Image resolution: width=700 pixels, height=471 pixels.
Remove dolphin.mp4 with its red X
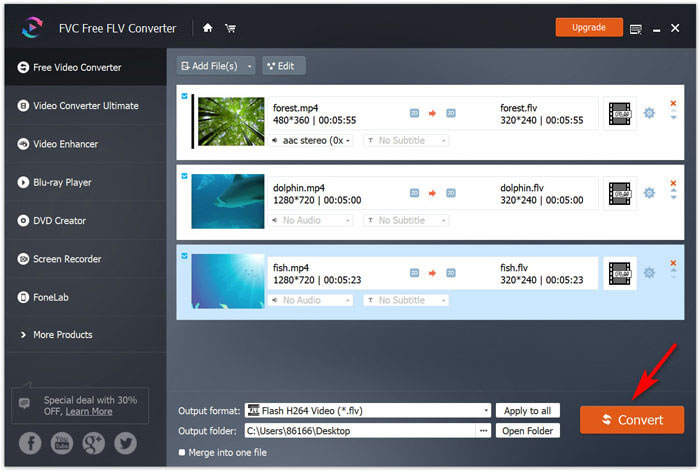pos(673,183)
